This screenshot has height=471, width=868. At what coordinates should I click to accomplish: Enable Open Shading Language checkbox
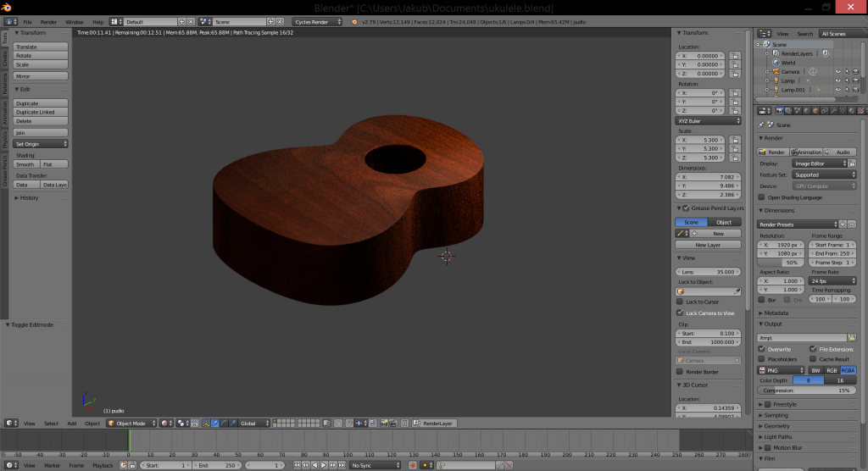pyautogui.click(x=762, y=197)
